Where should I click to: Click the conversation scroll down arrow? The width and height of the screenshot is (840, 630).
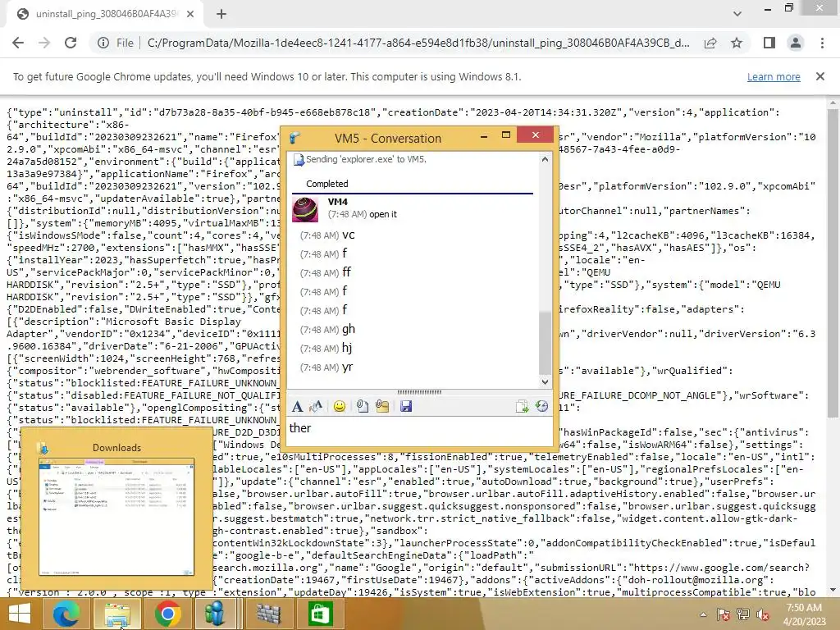coord(545,382)
